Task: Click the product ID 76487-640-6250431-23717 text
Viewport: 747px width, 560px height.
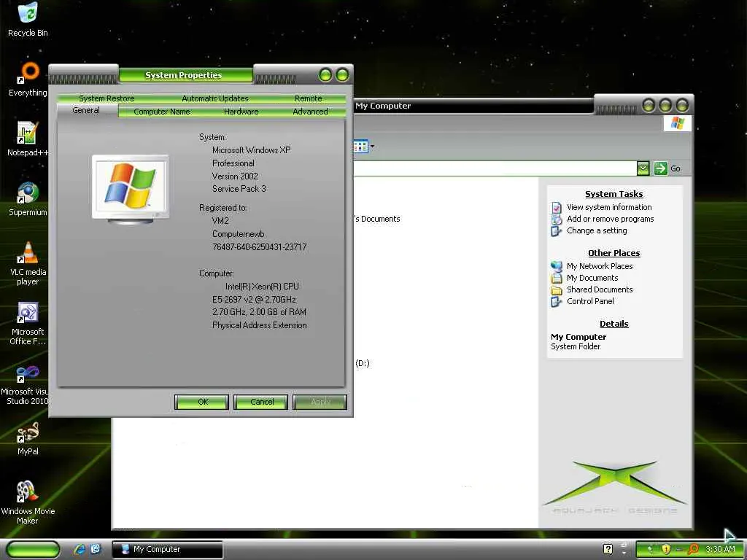Action: click(x=259, y=247)
